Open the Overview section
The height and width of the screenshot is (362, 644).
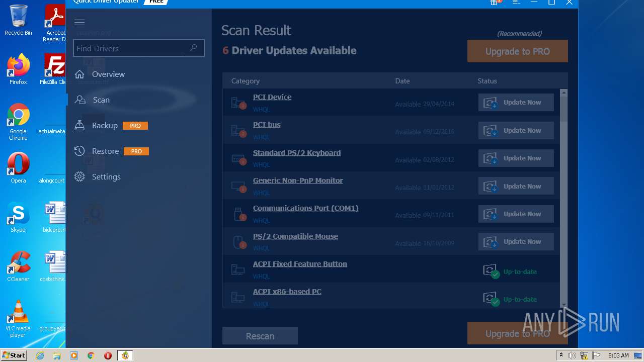click(x=108, y=74)
